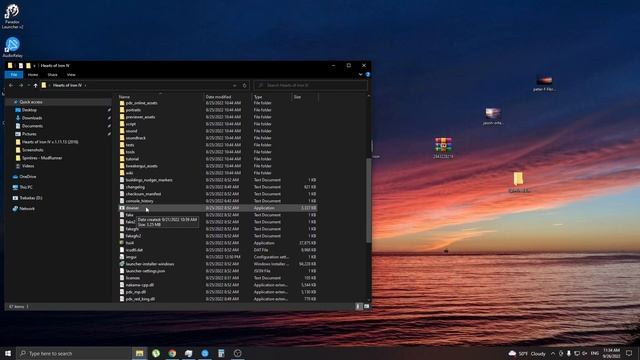Select the checksum_manifest text document
Screen dimensions: 640x360
(218, 194)
